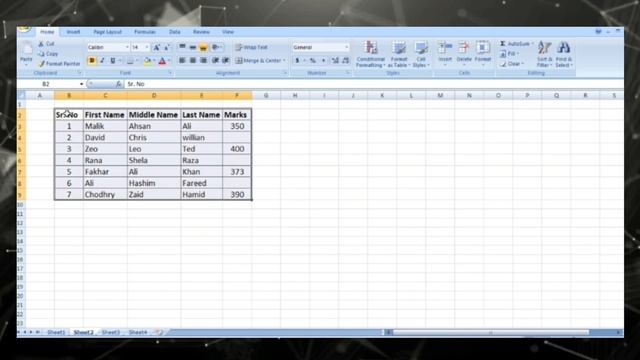
Task: Open the font size 14 dropdown
Action: (147, 47)
